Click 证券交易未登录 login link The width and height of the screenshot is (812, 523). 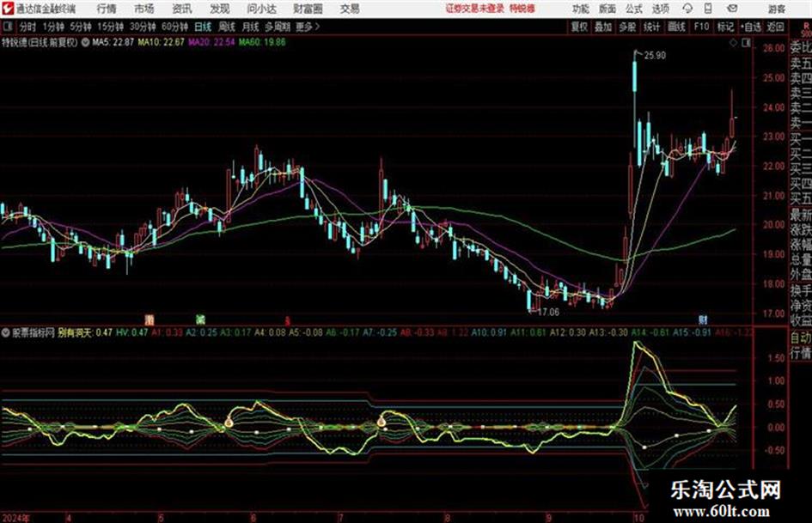[474, 9]
